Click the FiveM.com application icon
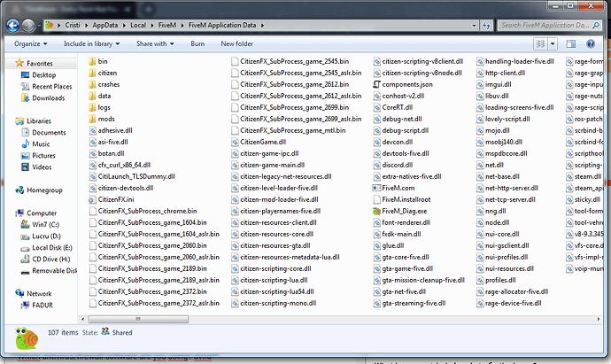Viewport: 611px width, 364px height. pos(376,189)
